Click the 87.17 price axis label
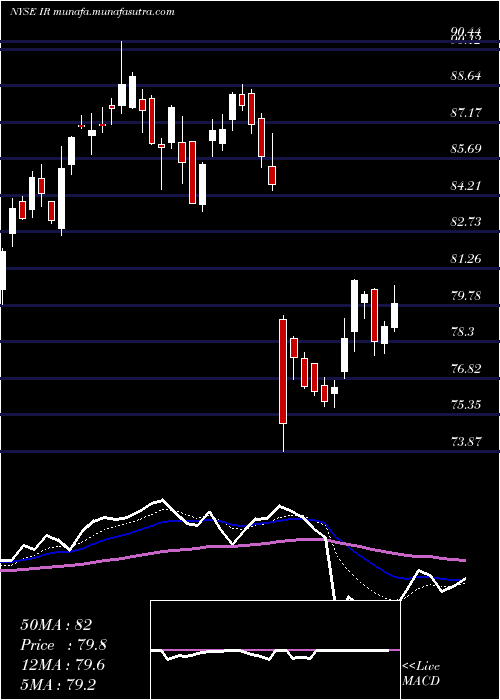The height and width of the screenshot is (700, 500). [466, 112]
